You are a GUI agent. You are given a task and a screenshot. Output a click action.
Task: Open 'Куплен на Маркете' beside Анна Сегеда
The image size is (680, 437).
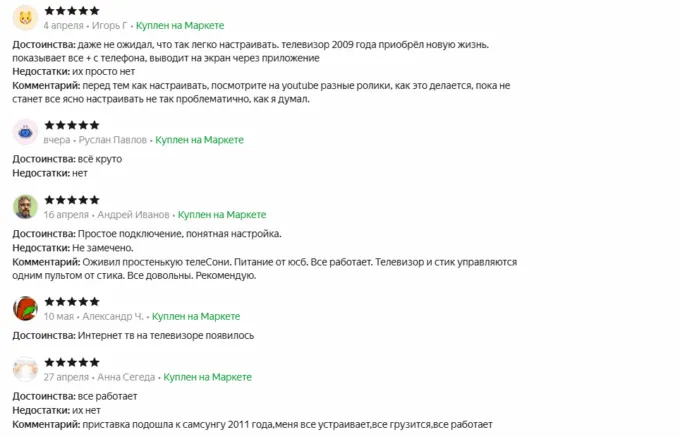point(207,377)
